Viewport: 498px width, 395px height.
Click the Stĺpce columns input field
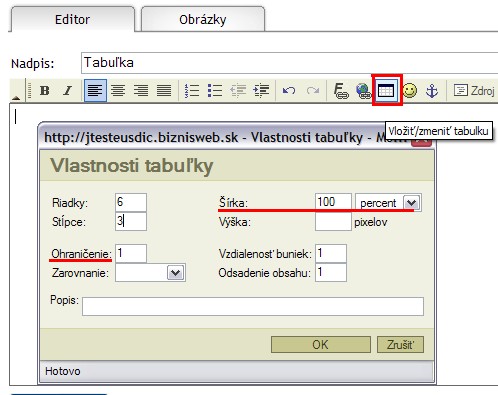pyautogui.click(x=131, y=221)
